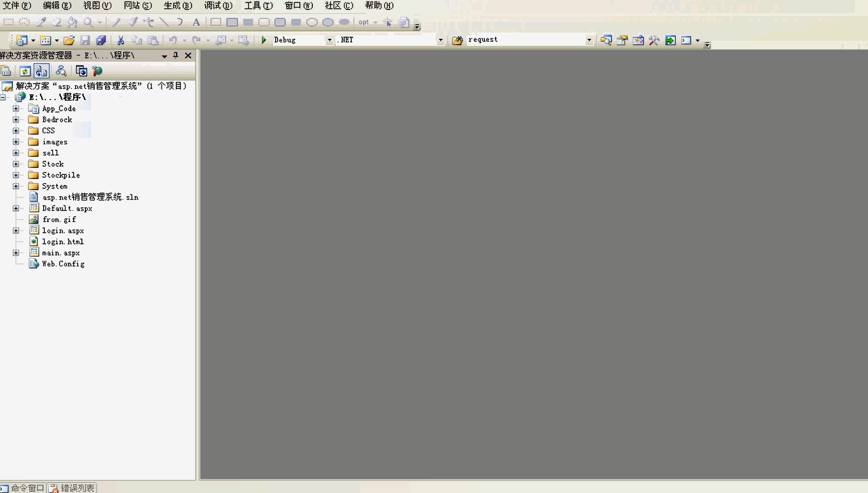
Task: Open the 调试(D) menu
Action: coord(218,5)
